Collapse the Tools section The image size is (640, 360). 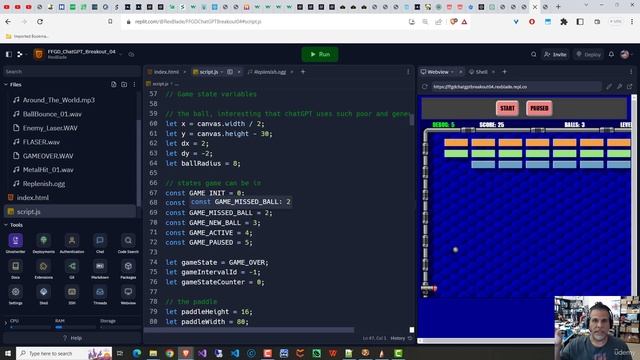point(6,225)
